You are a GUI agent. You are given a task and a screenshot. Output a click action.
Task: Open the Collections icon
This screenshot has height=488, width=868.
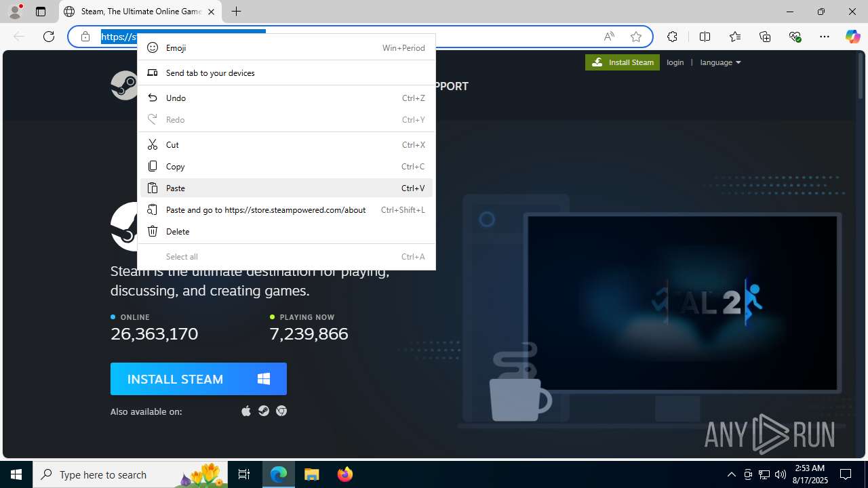[765, 37]
